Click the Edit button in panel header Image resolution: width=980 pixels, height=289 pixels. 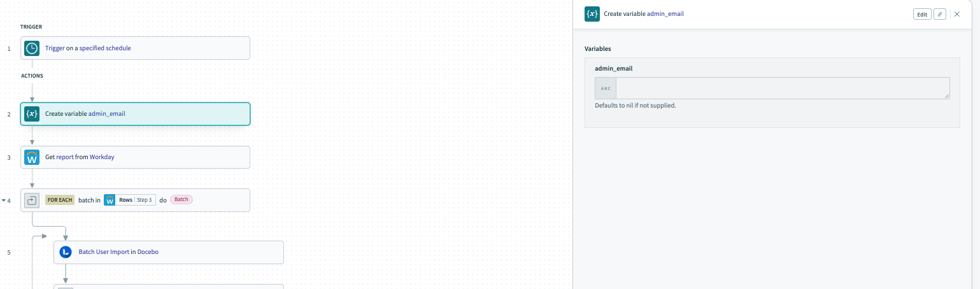[922, 14]
